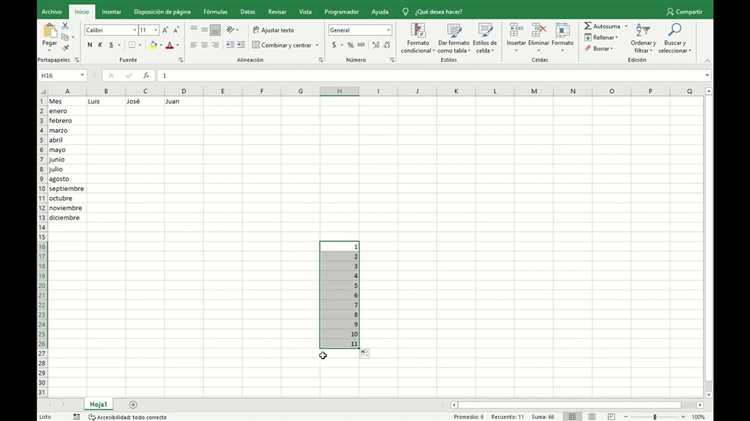Viewport: 750px width, 421px height.
Task: Open the General number format dropdown
Action: (x=388, y=30)
